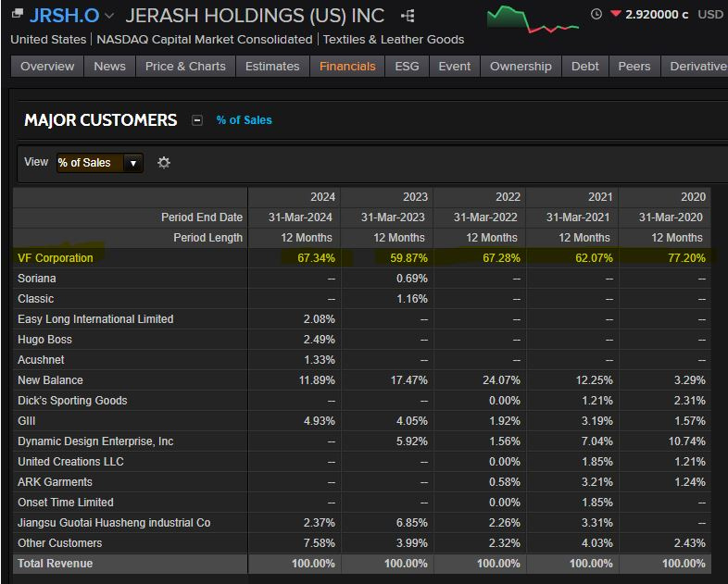Image resolution: width=728 pixels, height=584 pixels.
Task: Open the JRSH.O ticker dropdown chevron
Action: (x=109, y=16)
